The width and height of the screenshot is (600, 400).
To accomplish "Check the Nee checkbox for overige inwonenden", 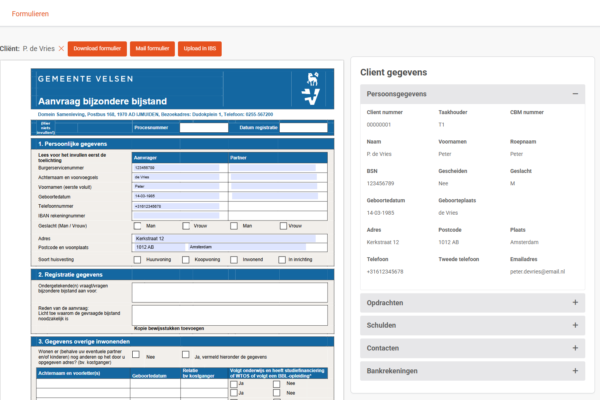I will tap(136, 354).
